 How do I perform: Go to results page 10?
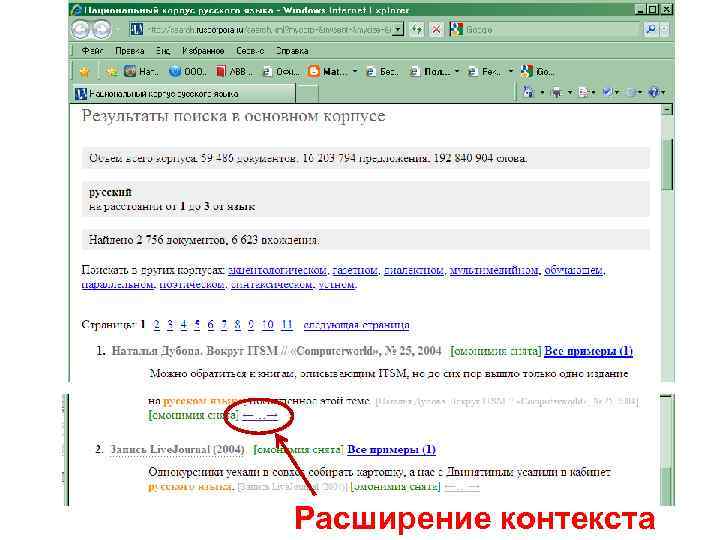pos(267,325)
